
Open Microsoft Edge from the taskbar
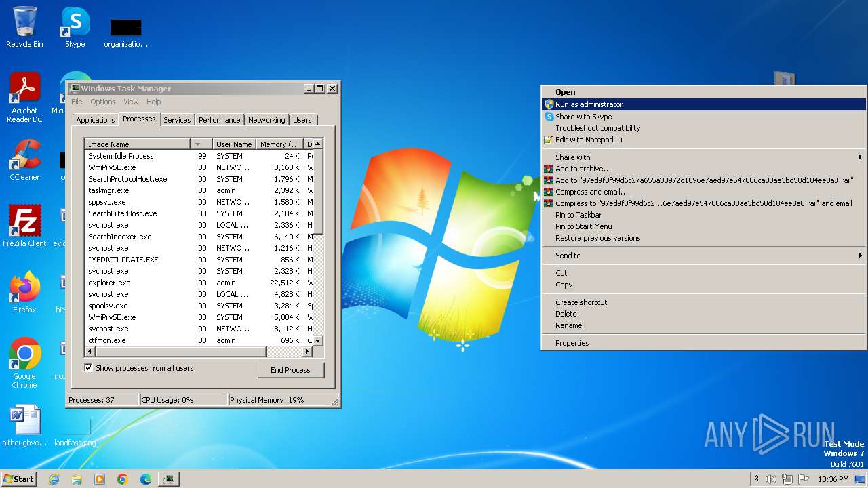tap(146, 479)
